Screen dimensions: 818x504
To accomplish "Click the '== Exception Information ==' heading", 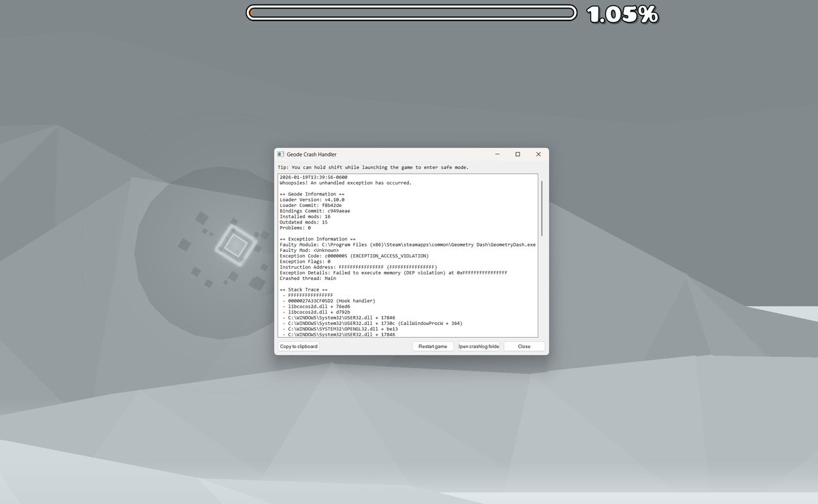I will point(318,239).
